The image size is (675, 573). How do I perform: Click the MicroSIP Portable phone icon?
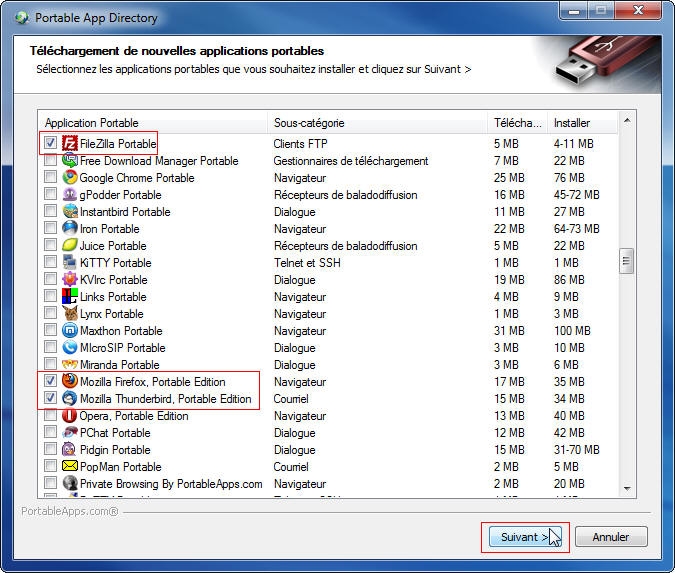(x=69, y=347)
